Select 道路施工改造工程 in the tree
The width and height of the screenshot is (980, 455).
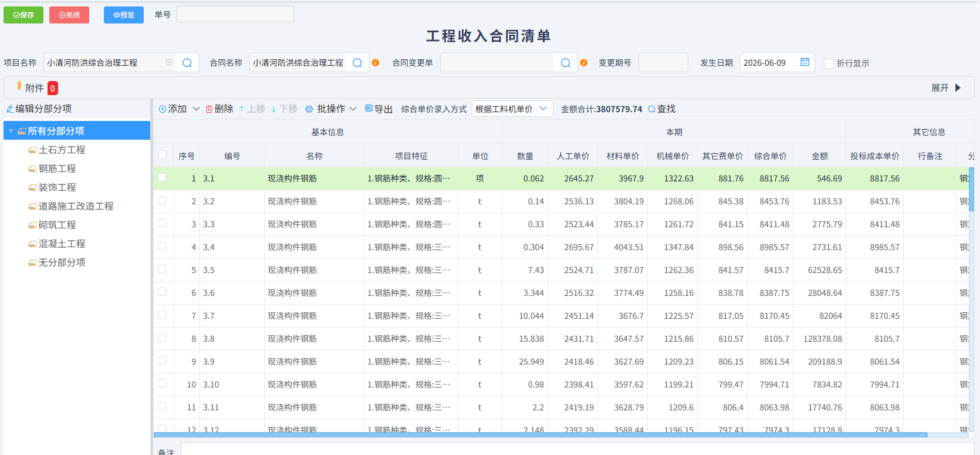[76, 206]
